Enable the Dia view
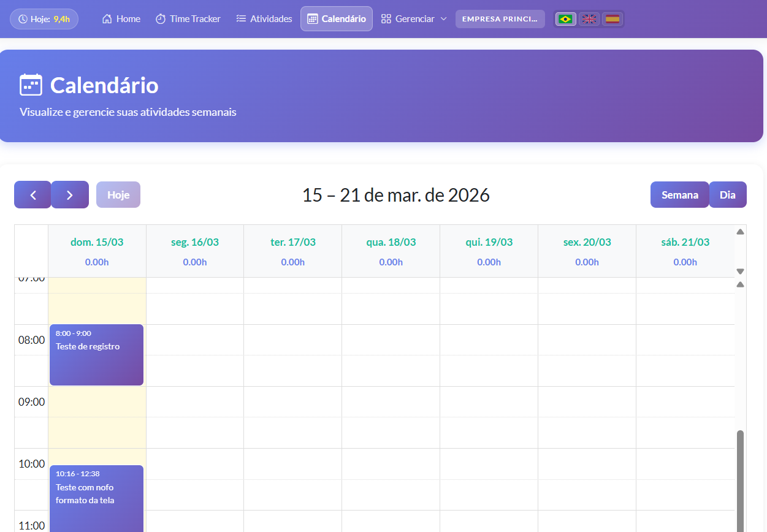Image resolution: width=767 pixels, height=532 pixels. [x=728, y=194]
